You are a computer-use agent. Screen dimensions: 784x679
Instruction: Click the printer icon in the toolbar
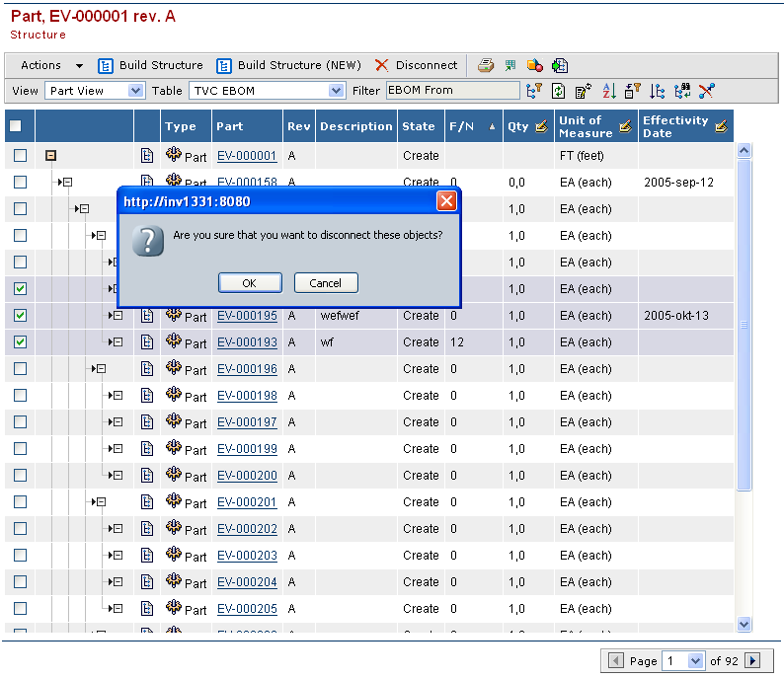point(485,66)
